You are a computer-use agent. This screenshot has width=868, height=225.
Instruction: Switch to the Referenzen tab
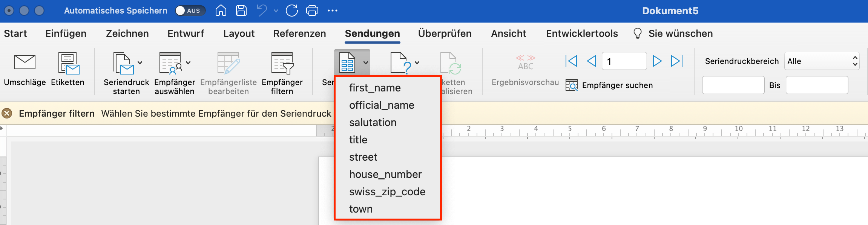[x=299, y=33]
